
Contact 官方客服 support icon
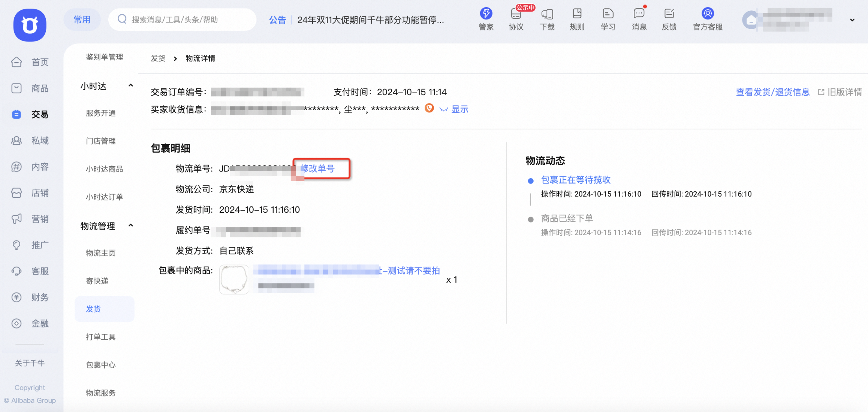pos(708,13)
